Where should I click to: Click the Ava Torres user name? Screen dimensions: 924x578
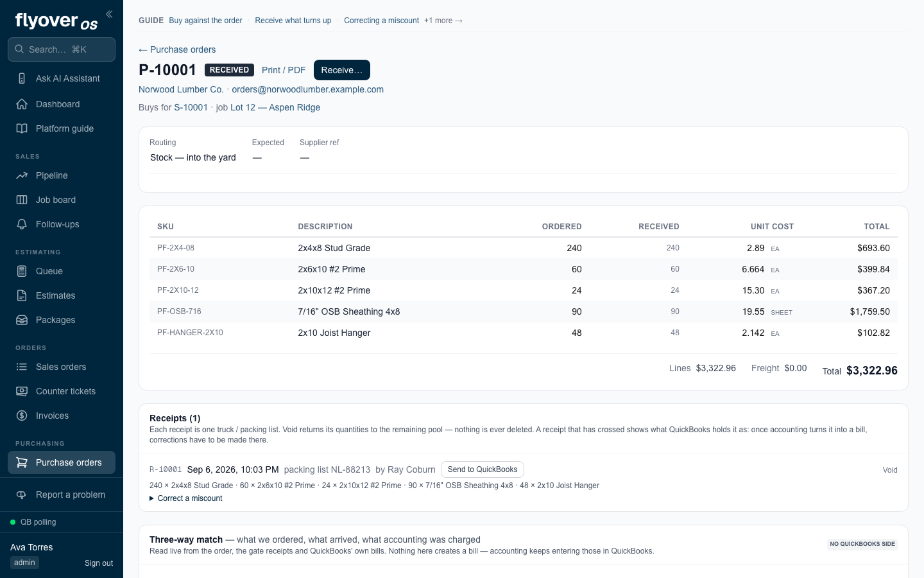[31, 547]
